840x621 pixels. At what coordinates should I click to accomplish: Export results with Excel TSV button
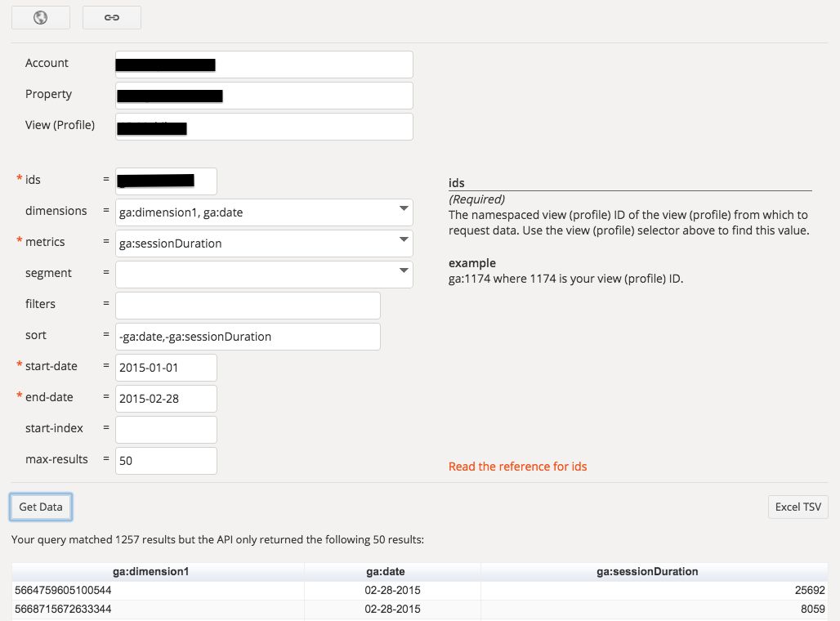click(x=798, y=507)
